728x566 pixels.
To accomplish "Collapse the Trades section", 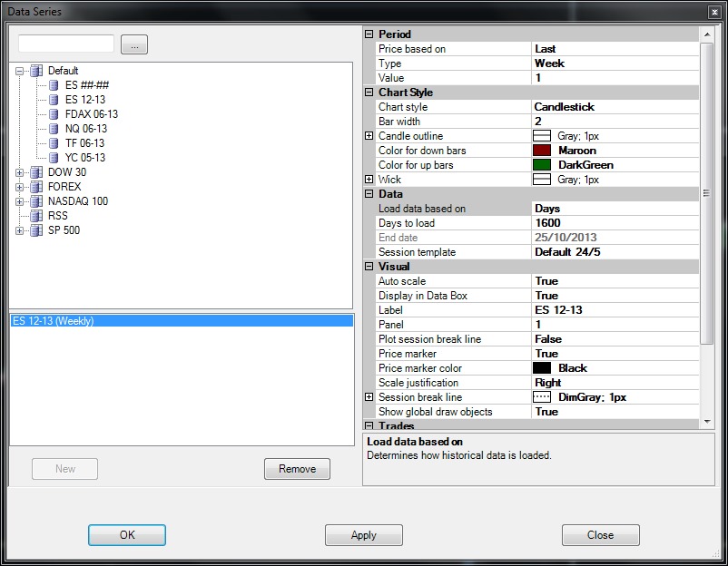I will [x=369, y=425].
